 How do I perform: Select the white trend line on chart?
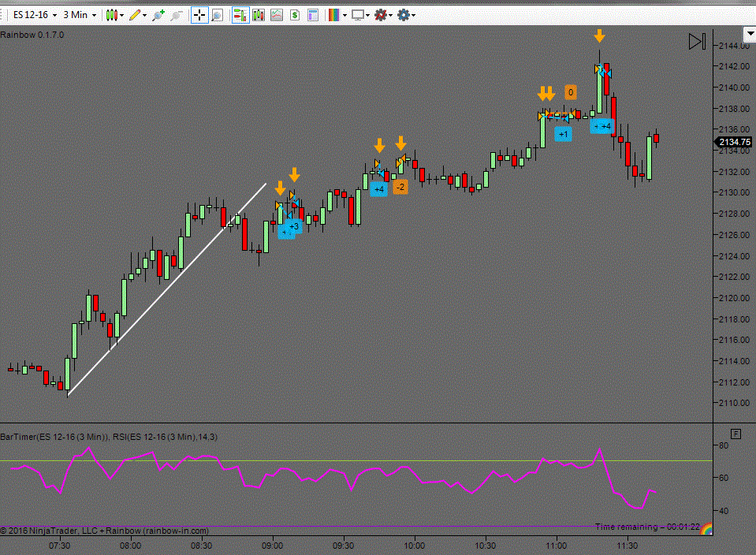pyautogui.click(x=167, y=289)
